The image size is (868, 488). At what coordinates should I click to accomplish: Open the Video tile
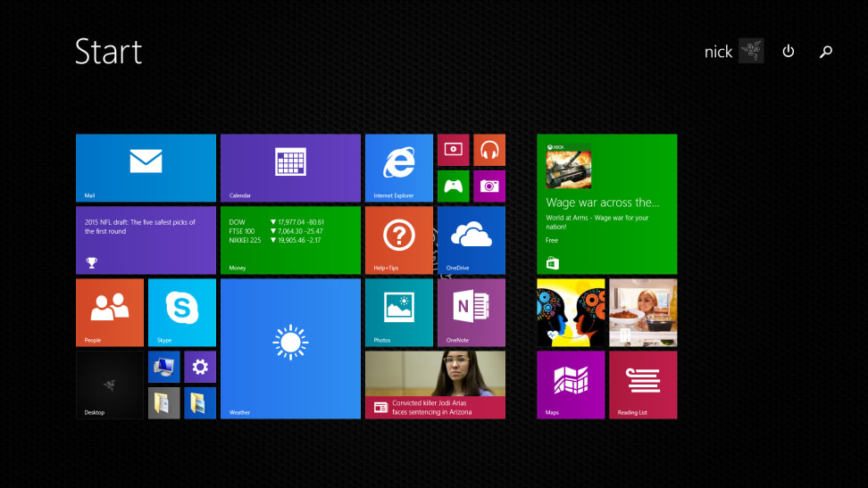[454, 150]
